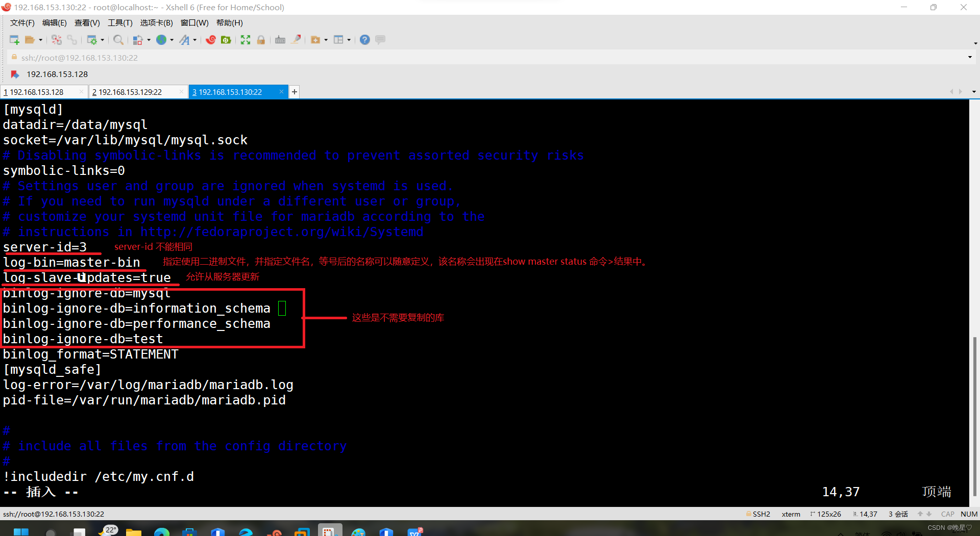980x536 pixels.
Task: Disconnect the session with the broken-link icon
Action: (x=56, y=39)
